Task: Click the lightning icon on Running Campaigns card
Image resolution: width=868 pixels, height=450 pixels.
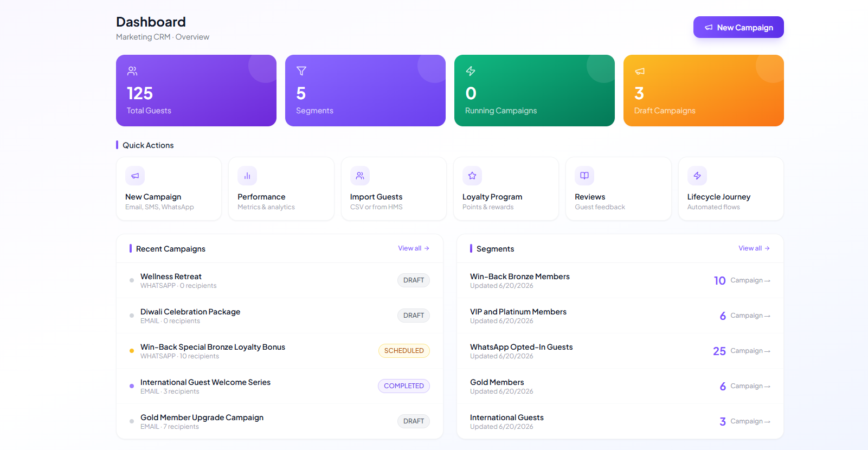Action: coord(471,71)
